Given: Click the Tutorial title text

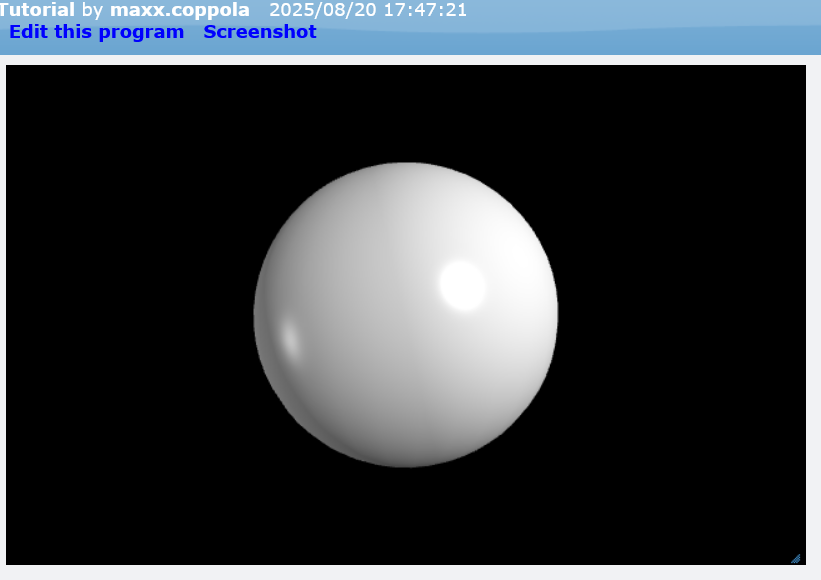Looking at the screenshot, I should [37, 9].
